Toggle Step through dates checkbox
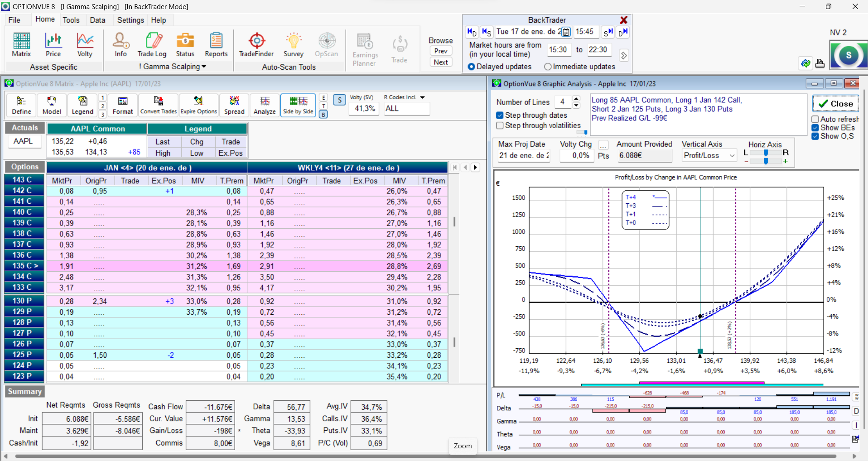 (x=500, y=115)
